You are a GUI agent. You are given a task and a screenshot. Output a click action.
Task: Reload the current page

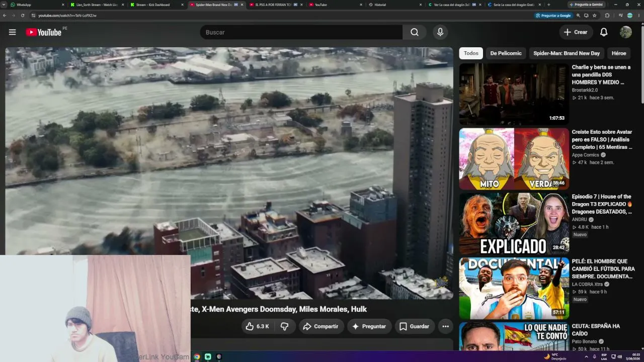click(x=23, y=16)
